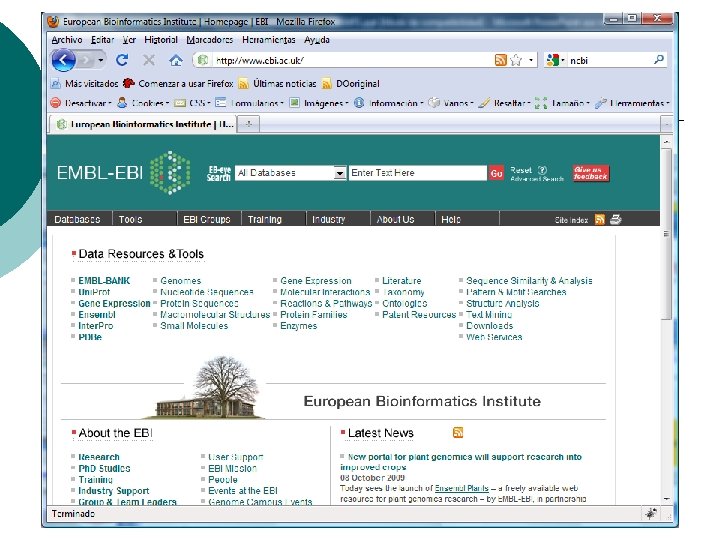This screenshot has height=540, width=720.
Task: Open search help question mark icon
Action: point(542,170)
